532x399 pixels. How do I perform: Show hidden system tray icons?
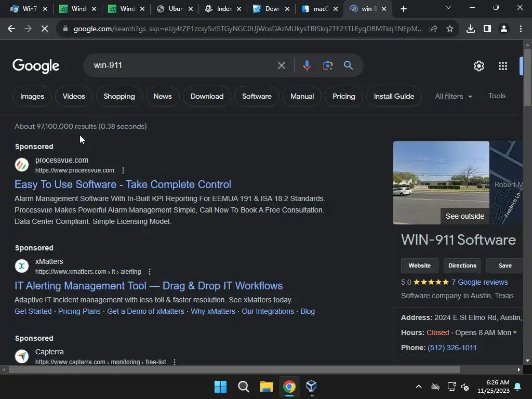[419, 387]
